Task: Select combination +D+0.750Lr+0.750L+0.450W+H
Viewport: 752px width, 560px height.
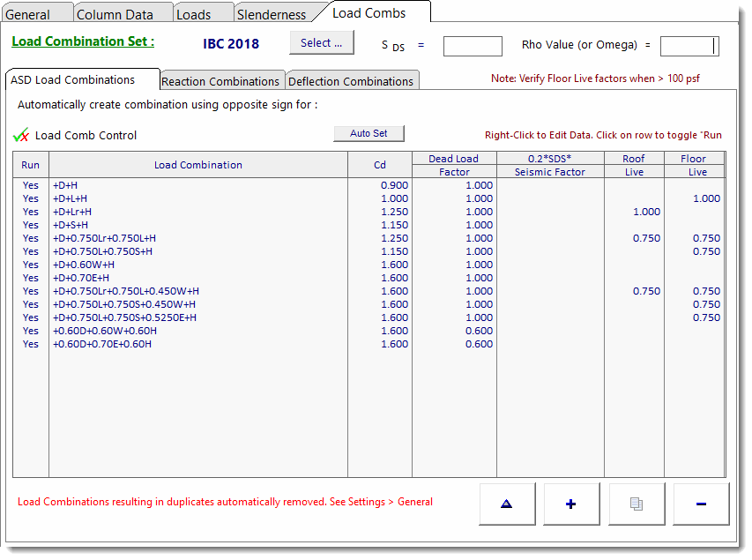Action: point(126,291)
